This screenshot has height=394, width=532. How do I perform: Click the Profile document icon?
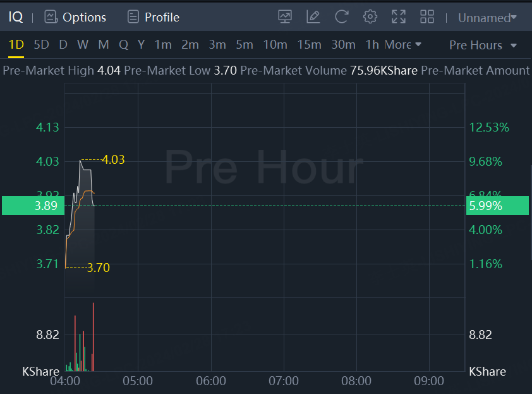[133, 17]
